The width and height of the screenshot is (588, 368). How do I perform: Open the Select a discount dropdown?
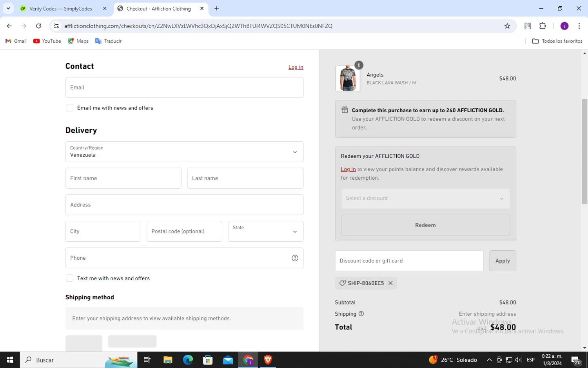(425, 198)
